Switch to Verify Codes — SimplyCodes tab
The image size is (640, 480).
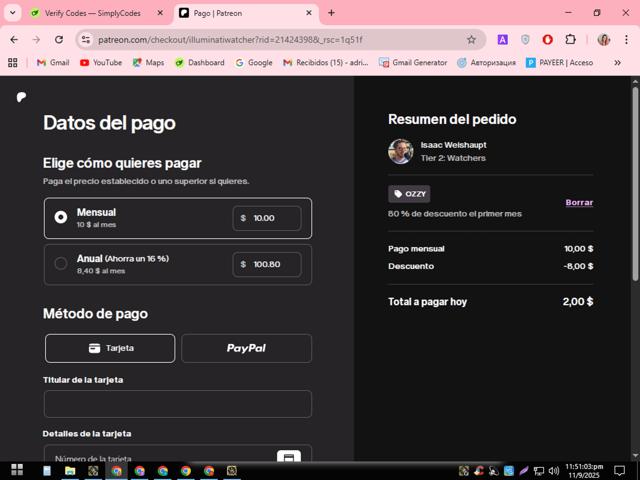click(92, 13)
